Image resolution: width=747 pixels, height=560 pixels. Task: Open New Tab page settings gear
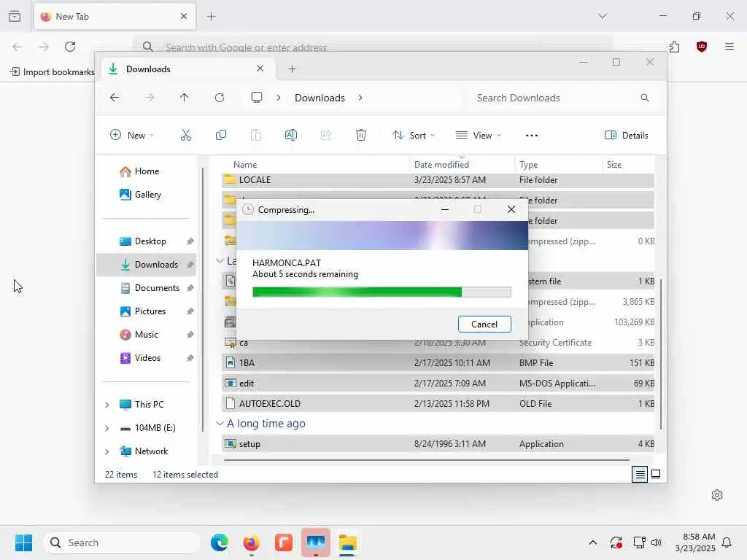pos(717,495)
